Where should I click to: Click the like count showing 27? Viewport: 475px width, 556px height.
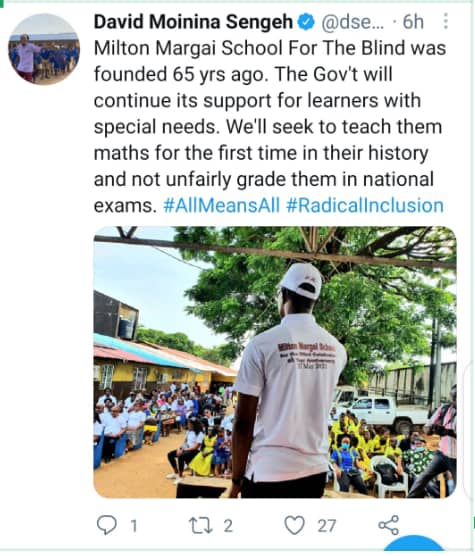coord(326,526)
